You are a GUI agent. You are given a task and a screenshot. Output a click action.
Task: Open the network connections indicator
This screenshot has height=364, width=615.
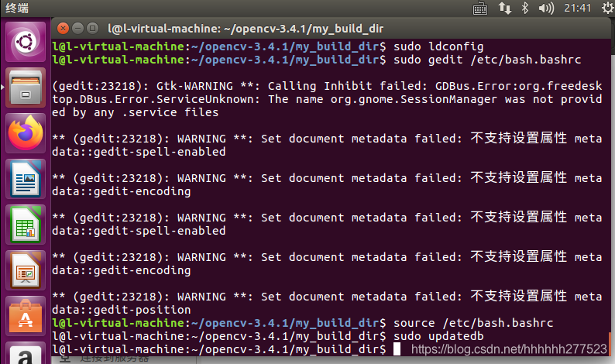(505, 8)
